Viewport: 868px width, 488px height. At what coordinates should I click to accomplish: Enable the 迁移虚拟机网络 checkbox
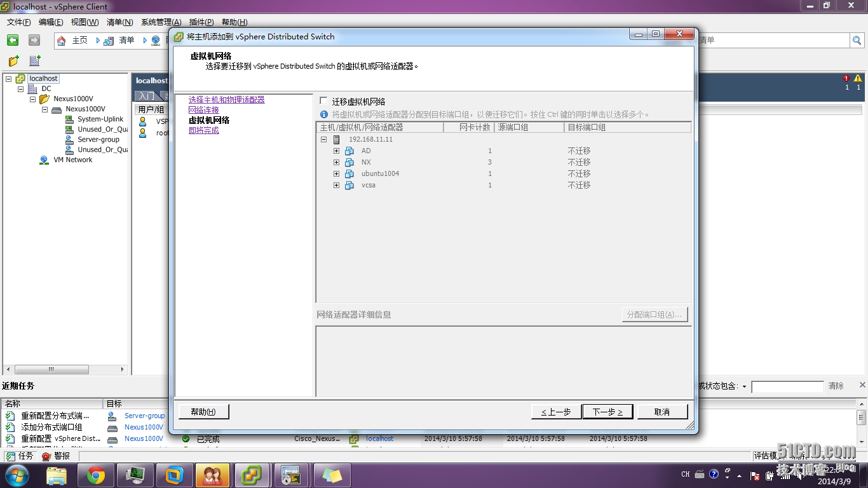click(323, 101)
